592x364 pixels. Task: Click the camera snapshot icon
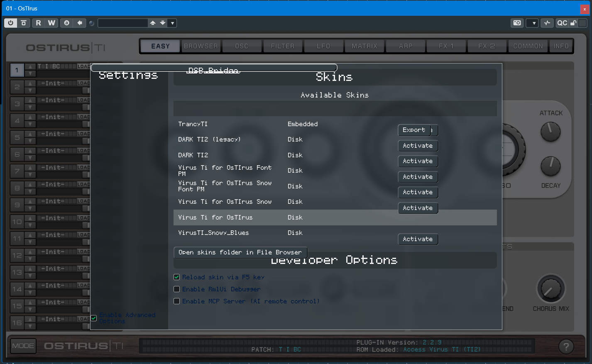517,23
